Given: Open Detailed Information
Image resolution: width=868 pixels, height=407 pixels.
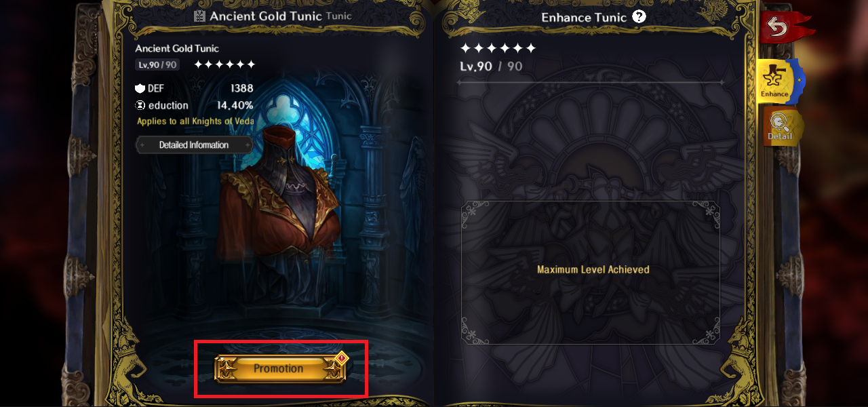Looking at the screenshot, I should [x=194, y=144].
